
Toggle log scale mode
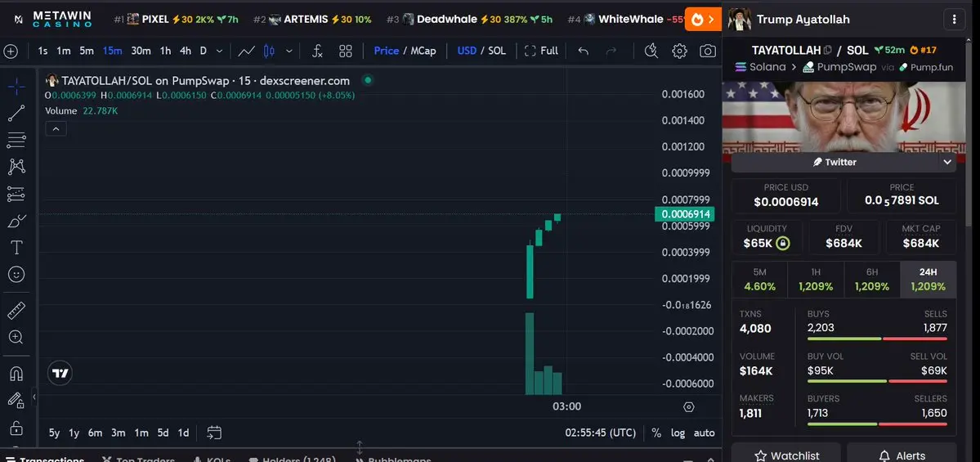pos(678,433)
